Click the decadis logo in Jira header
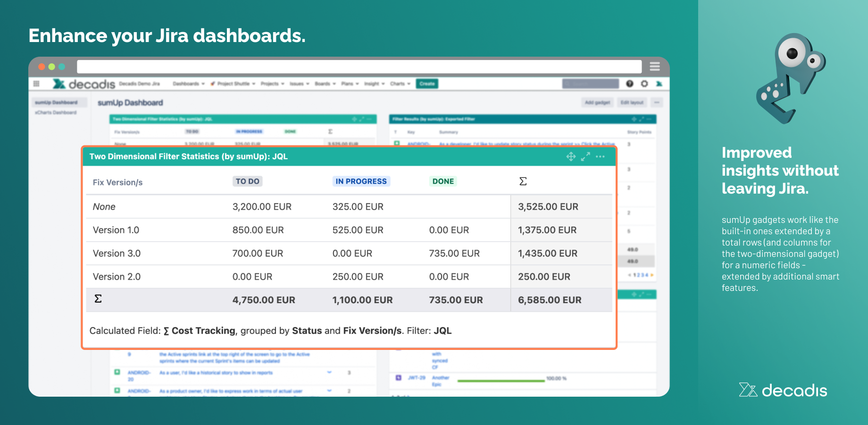868x425 pixels. [x=84, y=84]
